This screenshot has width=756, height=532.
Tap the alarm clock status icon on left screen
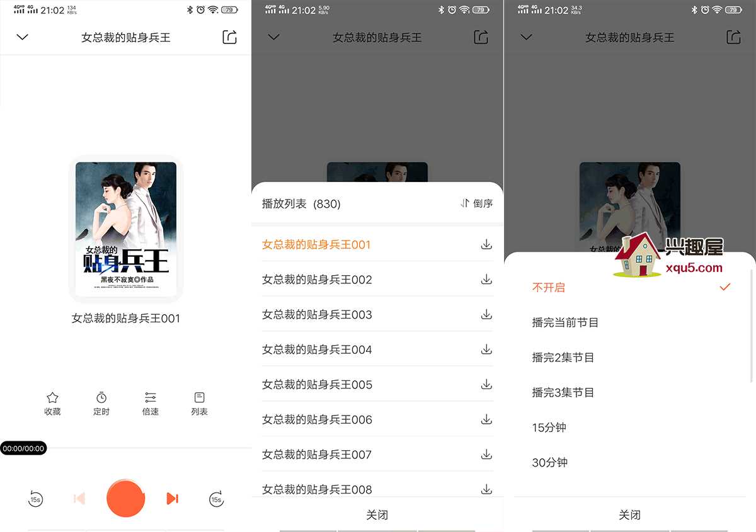click(200, 9)
